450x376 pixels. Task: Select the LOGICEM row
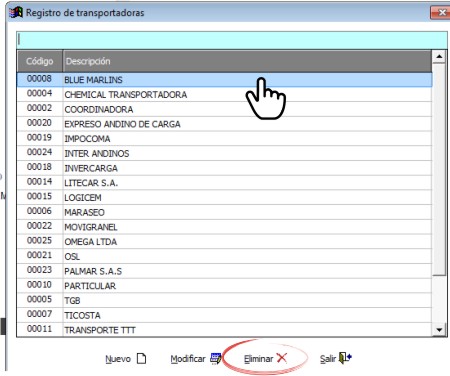point(224,197)
